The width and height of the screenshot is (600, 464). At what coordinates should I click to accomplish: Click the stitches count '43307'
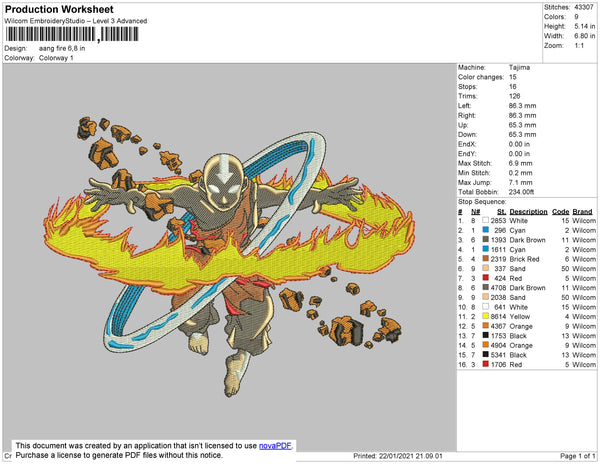(x=584, y=7)
